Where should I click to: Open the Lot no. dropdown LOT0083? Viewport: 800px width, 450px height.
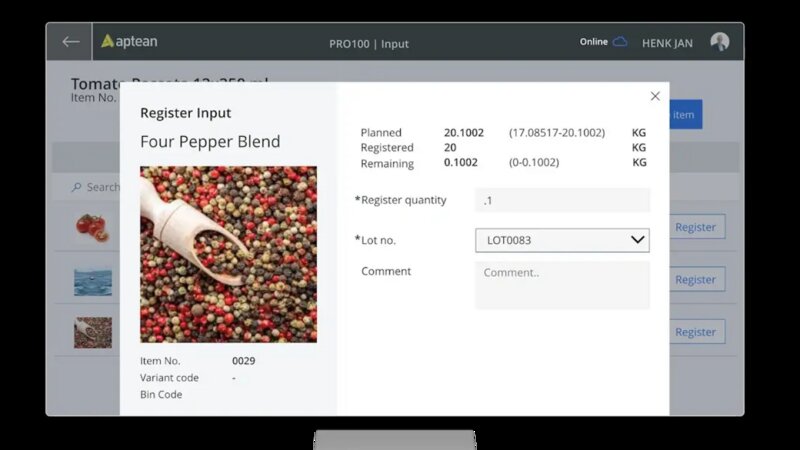[562, 240]
